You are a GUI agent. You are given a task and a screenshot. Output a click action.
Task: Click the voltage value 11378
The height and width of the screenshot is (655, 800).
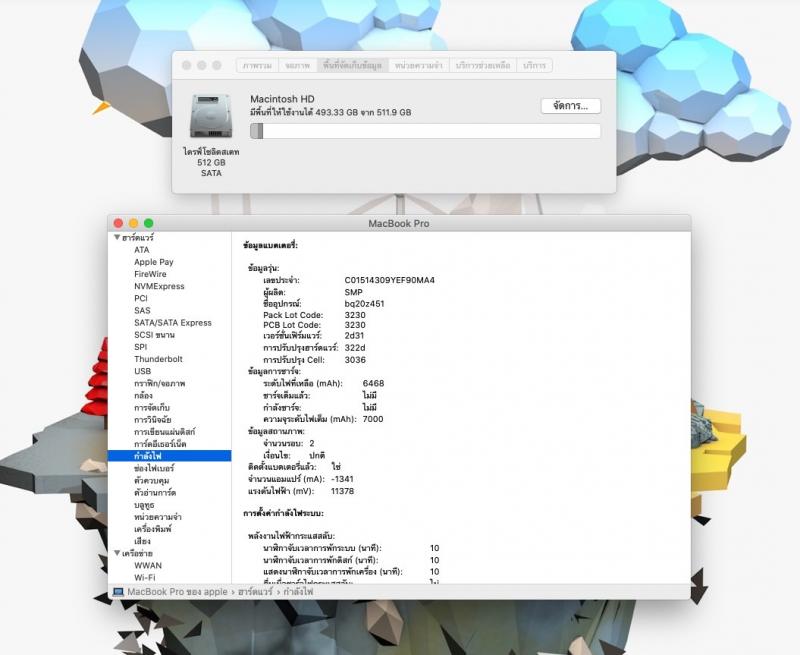342,491
